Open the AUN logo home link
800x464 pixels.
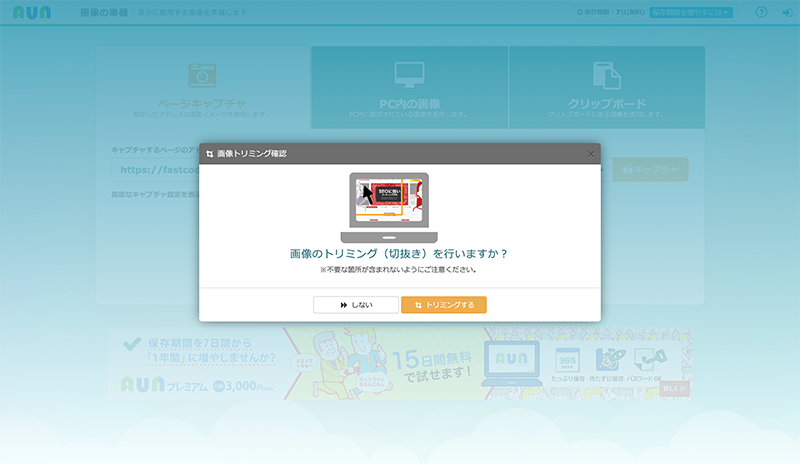coord(32,13)
